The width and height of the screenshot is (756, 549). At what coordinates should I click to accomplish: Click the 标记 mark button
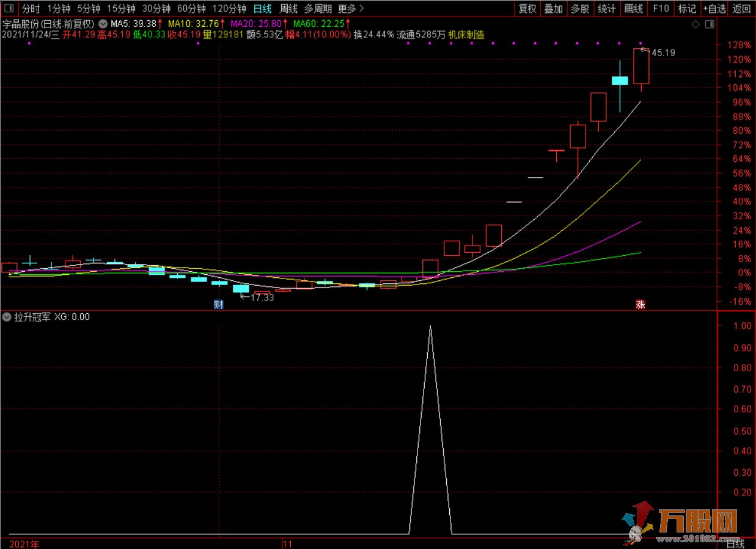(x=687, y=9)
